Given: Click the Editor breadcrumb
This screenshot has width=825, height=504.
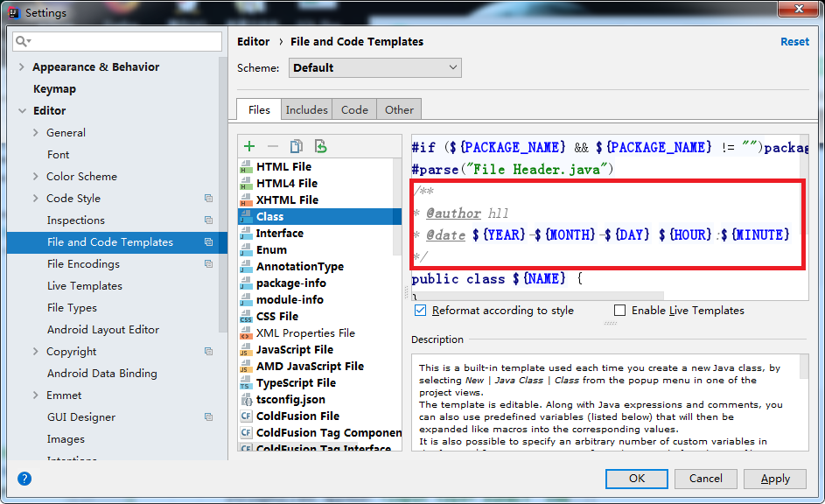Looking at the screenshot, I should tap(253, 41).
